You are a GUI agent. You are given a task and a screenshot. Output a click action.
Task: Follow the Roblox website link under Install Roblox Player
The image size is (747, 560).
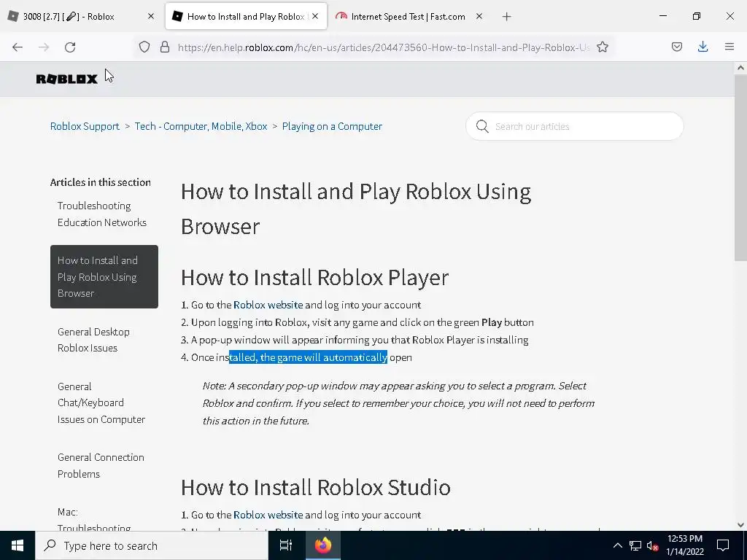[x=268, y=305]
